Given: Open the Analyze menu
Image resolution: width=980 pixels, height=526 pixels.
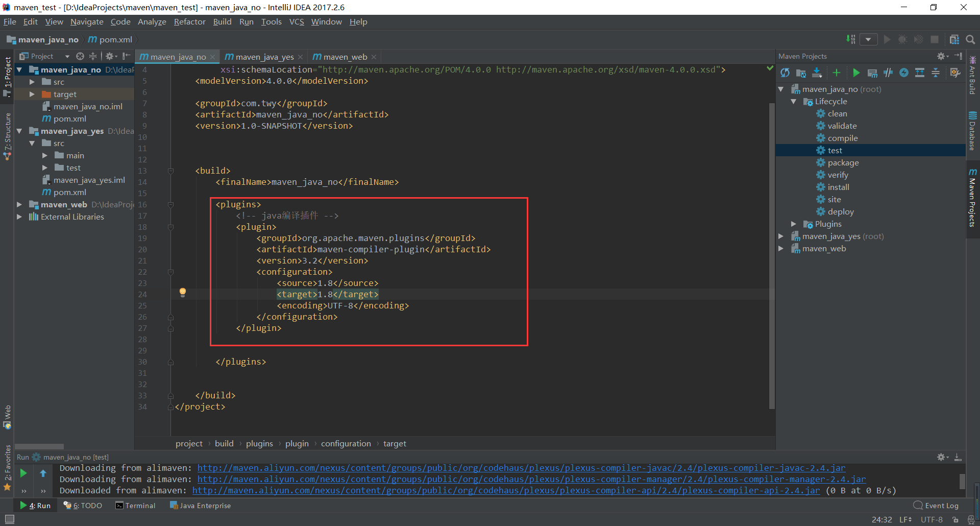Looking at the screenshot, I should (x=152, y=21).
